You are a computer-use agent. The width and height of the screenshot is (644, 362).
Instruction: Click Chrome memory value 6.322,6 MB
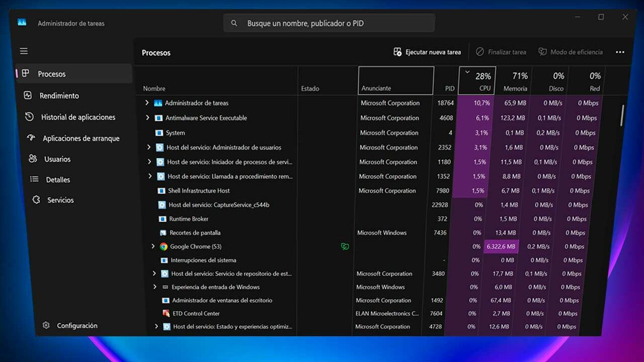tap(501, 246)
